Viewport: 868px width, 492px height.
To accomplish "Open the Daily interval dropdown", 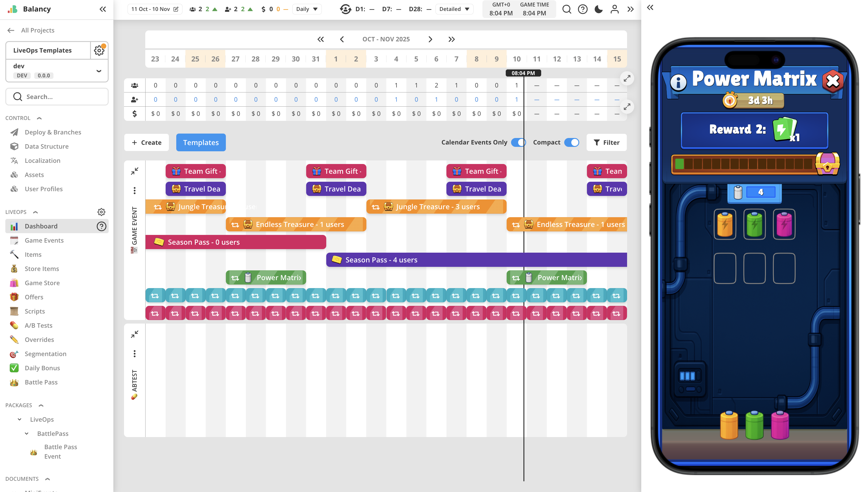I will pyautogui.click(x=306, y=9).
